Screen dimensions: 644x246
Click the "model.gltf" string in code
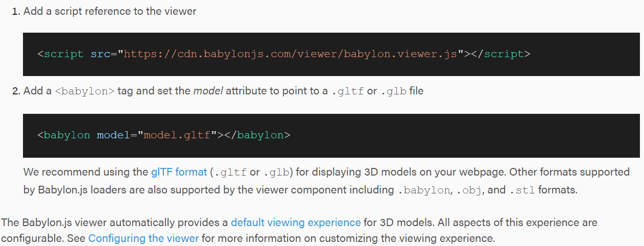click(x=178, y=135)
